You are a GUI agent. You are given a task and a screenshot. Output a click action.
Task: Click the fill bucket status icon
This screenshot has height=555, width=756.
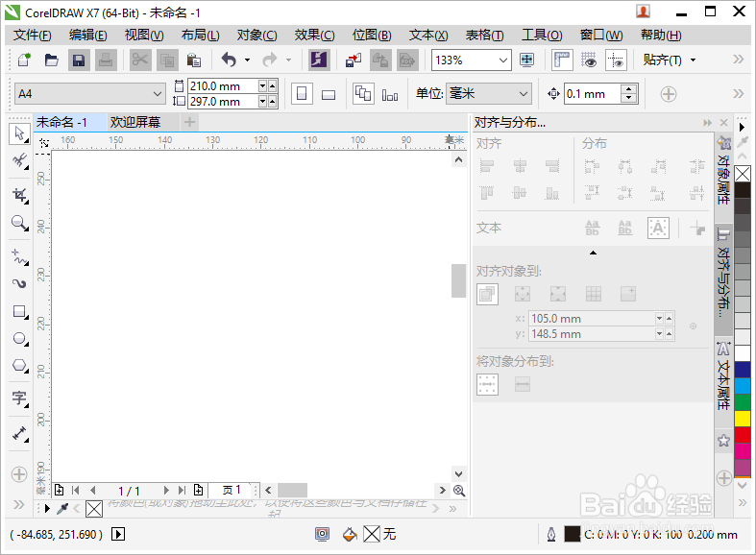pyautogui.click(x=350, y=534)
